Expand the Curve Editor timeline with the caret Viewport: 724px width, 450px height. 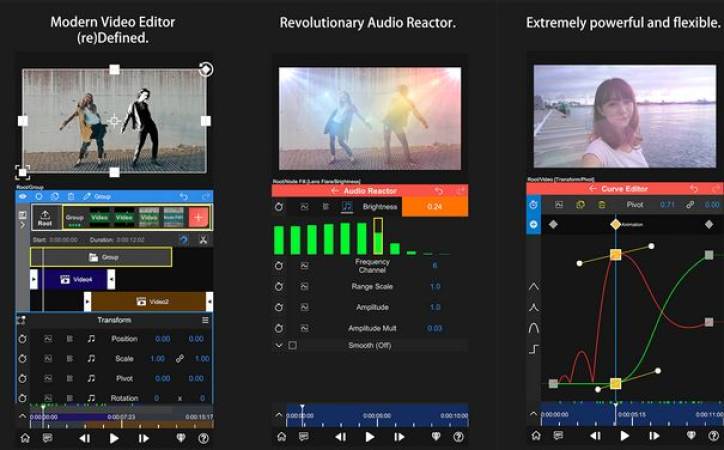click(x=533, y=415)
